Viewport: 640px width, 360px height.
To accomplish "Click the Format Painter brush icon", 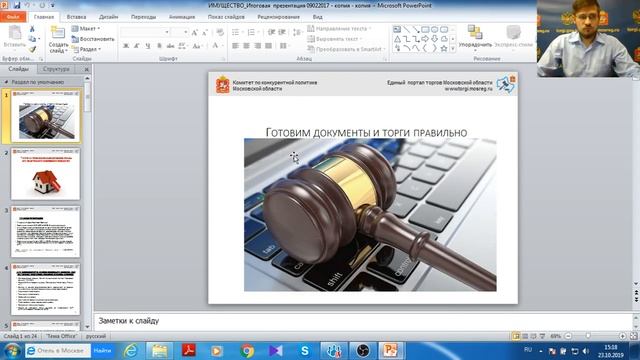I will coord(32,49).
